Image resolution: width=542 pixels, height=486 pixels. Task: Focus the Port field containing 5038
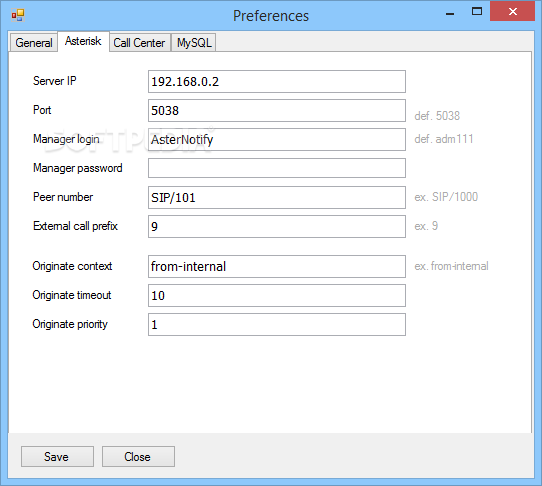(277, 111)
